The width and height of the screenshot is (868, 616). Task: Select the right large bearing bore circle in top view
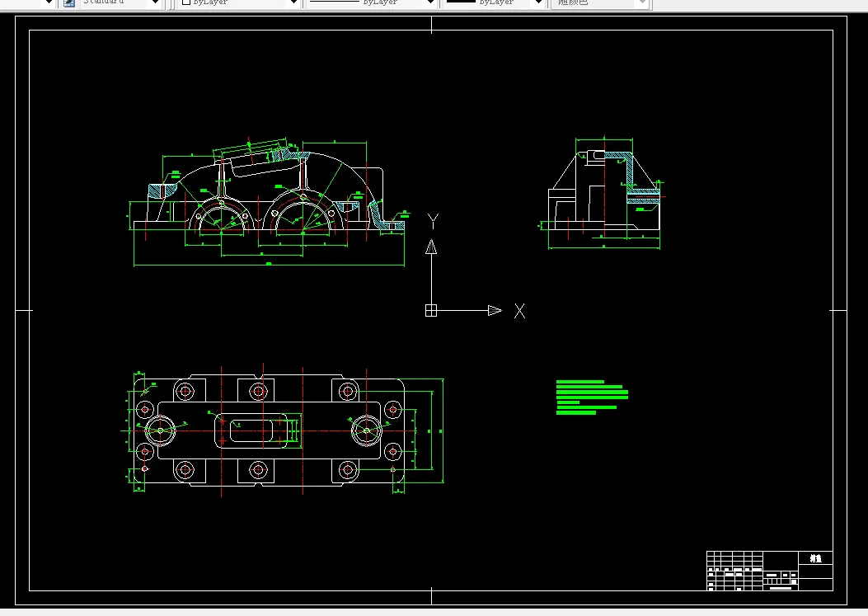[x=367, y=430]
